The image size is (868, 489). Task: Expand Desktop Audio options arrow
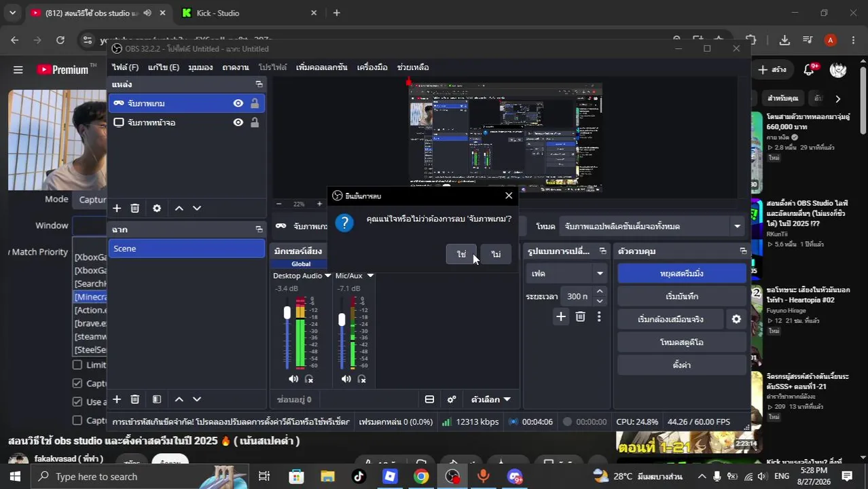327,276
